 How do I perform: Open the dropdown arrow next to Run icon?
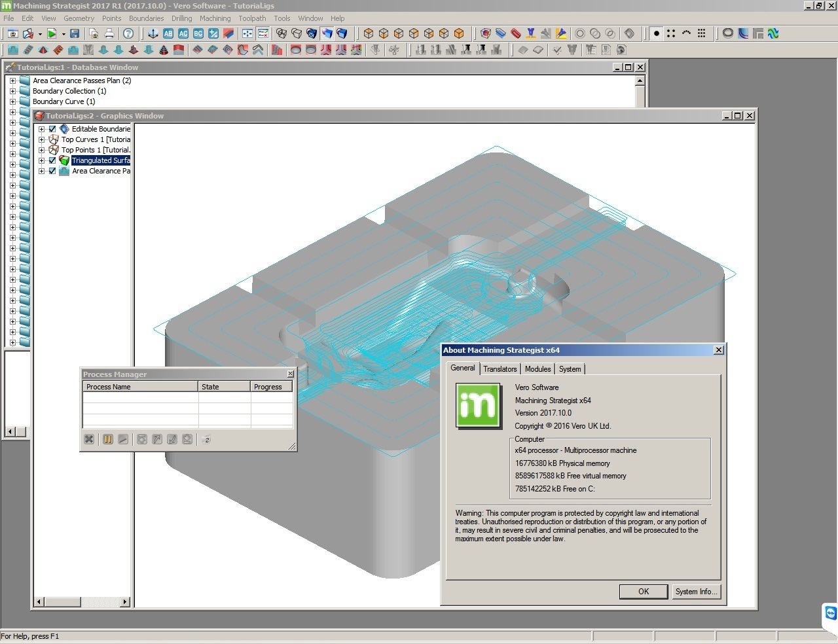click(64, 34)
